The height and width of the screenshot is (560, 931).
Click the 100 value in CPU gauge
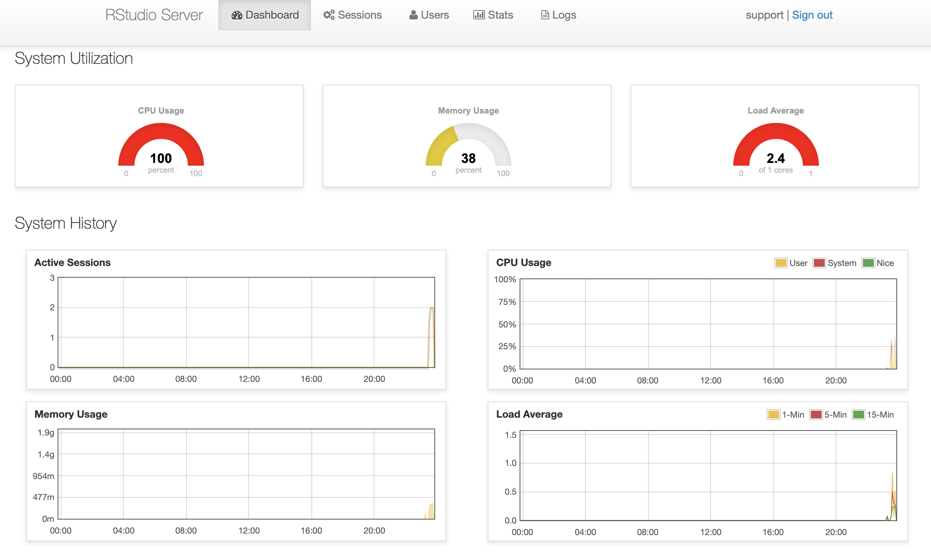tap(161, 158)
